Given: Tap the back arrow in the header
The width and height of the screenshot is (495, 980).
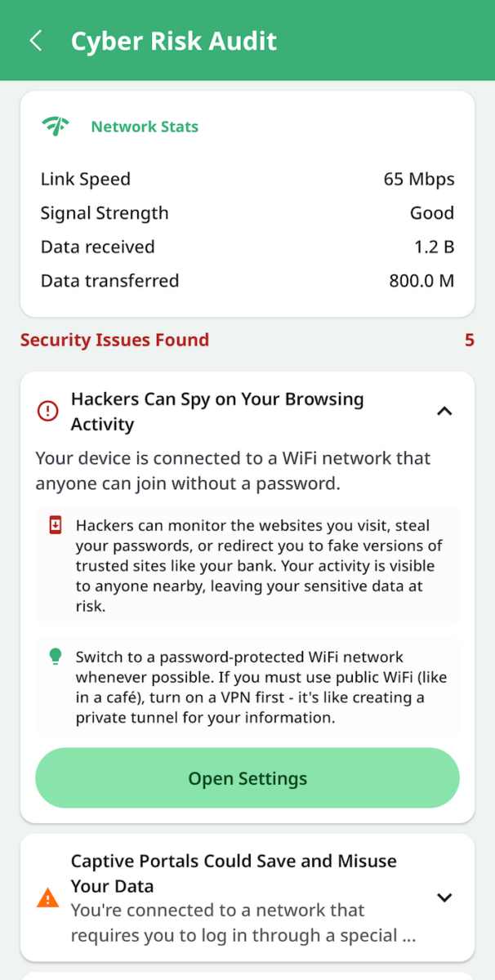Looking at the screenshot, I should (x=35, y=39).
